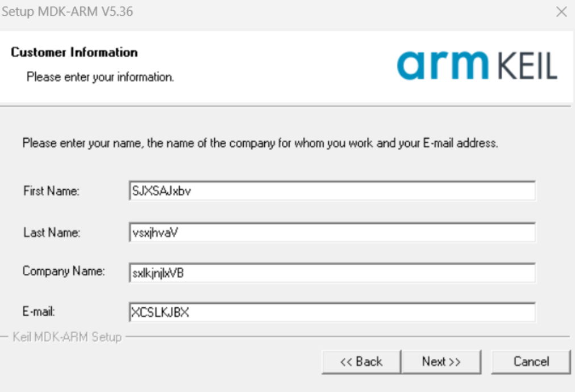Focus the First Name input field
The image size is (575, 392).
click(x=332, y=191)
